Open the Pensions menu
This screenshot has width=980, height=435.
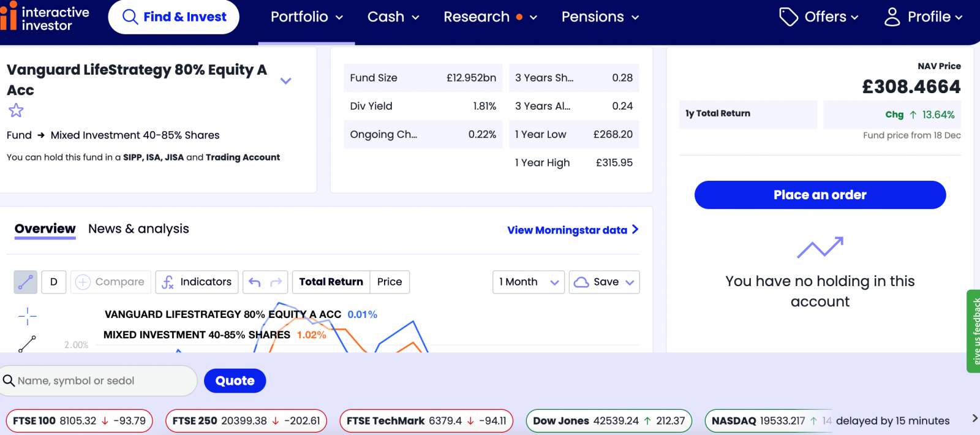click(600, 17)
